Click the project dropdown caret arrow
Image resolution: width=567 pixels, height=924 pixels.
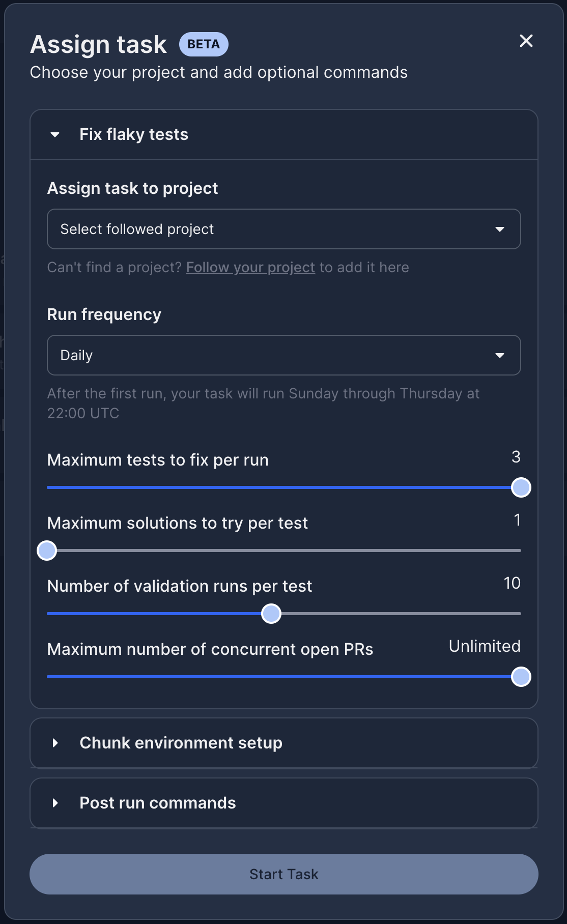500,229
